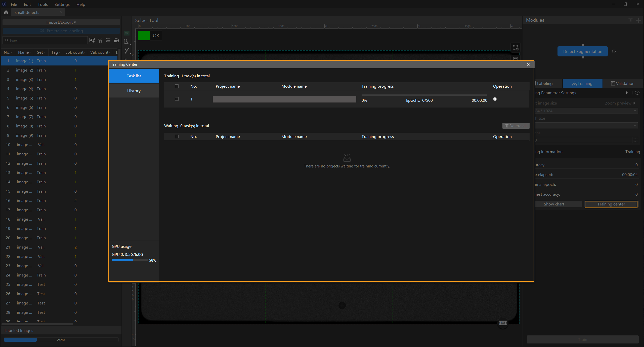Open the keyboard shortcuts icon on canvas
The width and height of the screenshot is (644, 347).
click(503, 323)
